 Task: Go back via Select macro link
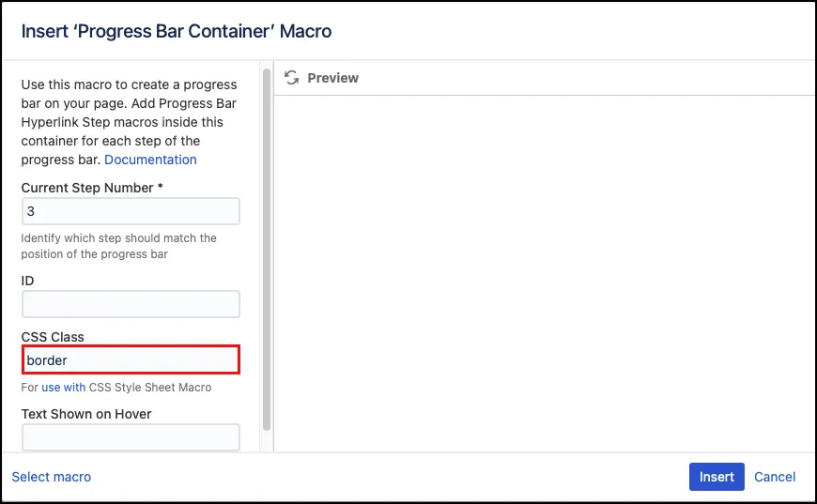[51, 477]
